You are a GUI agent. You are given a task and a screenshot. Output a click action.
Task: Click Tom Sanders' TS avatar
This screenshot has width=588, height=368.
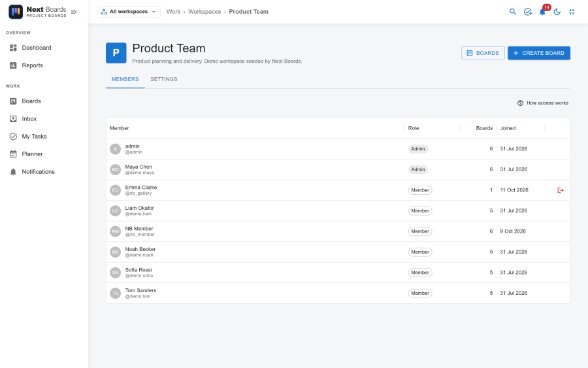tap(116, 293)
